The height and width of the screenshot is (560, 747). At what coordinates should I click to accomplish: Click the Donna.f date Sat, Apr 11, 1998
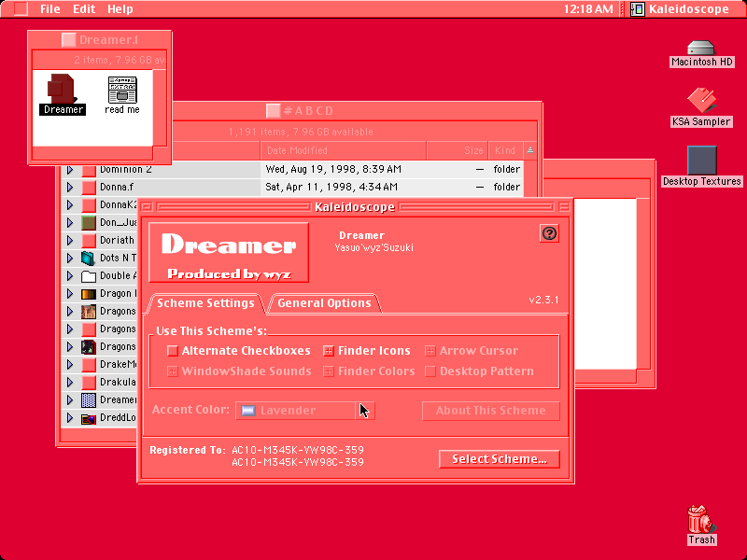point(331,188)
